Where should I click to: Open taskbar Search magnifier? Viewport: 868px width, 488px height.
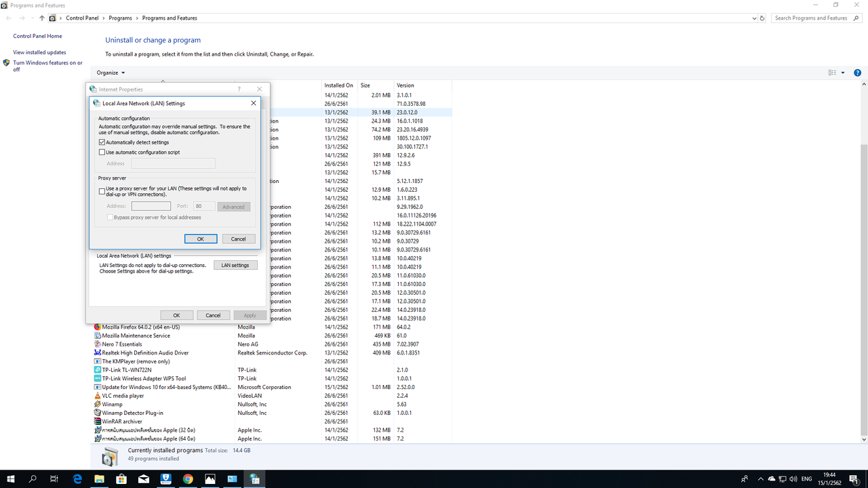click(33, 479)
